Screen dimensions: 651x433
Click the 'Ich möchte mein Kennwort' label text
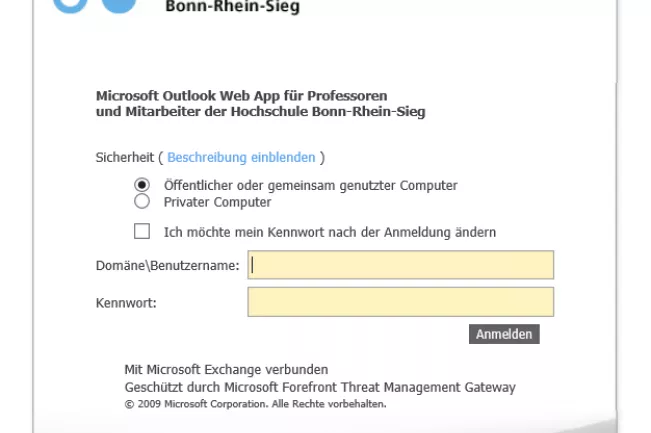pyautogui.click(x=330, y=232)
